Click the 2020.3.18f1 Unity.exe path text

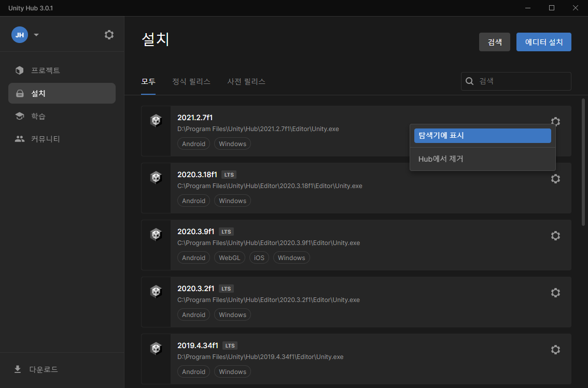(270, 186)
